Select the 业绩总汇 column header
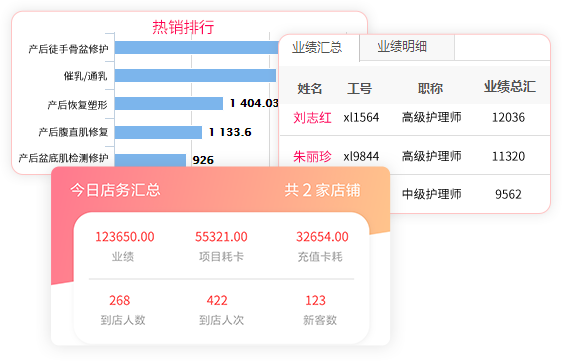Image resolution: width=562 pixels, height=361 pixels. pos(510,87)
